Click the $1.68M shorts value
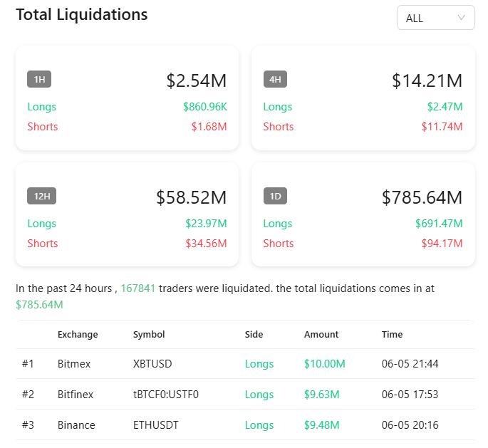The width and height of the screenshot is (488, 448). click(x=209, y=127)
